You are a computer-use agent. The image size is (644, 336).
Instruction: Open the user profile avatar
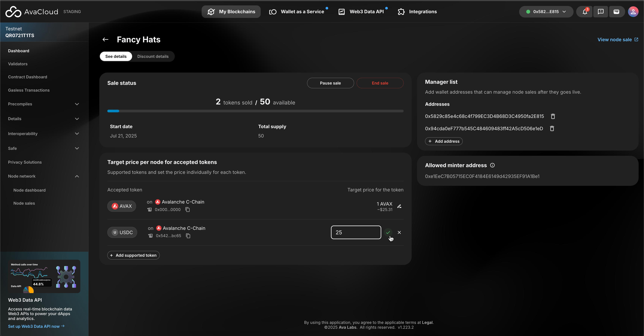click(633, 12)
